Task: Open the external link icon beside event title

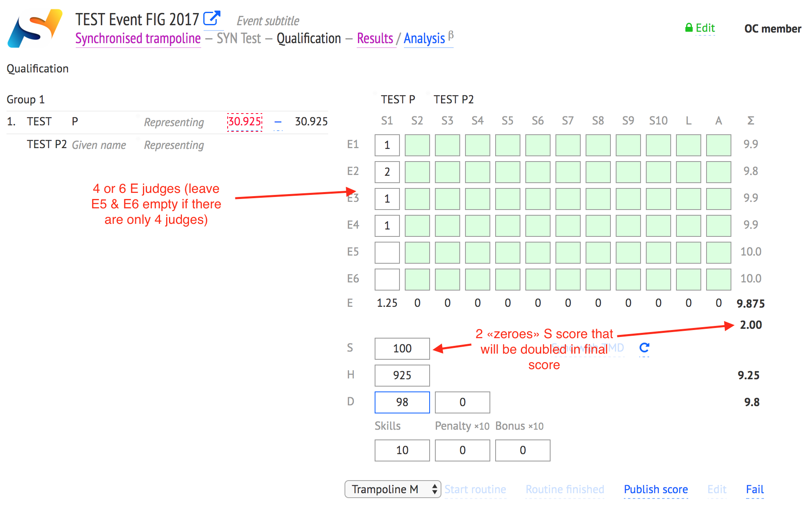Action: [212, 18]
